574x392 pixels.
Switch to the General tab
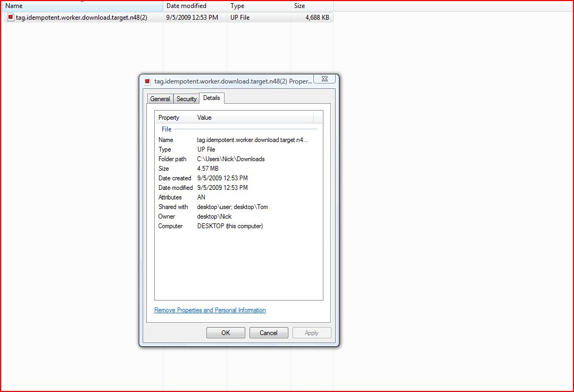click(x=160, y=98)
